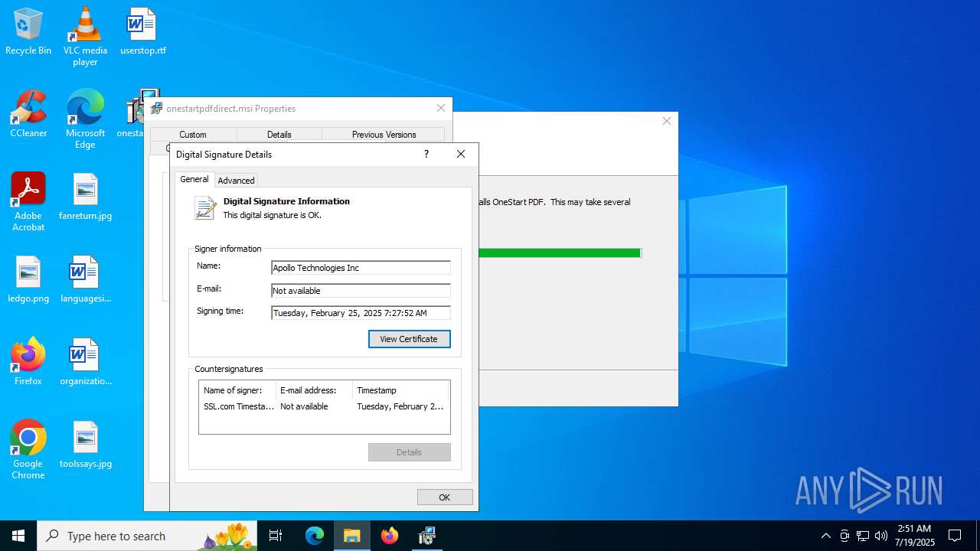Switch to the installer taskbar icon
Viewport: 980px width, 551px height.
pos(427,536)
